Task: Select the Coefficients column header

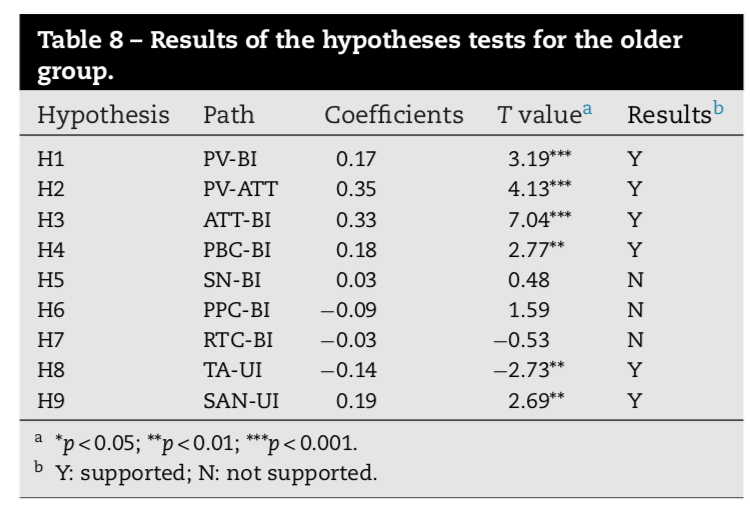Action: (x=394, y=115)
